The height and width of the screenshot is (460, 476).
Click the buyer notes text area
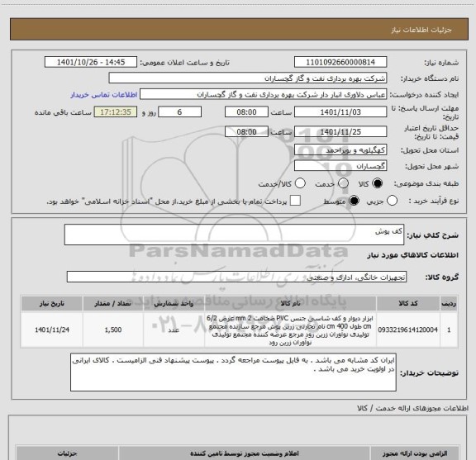pyautogui.click(x=233, y=372)
